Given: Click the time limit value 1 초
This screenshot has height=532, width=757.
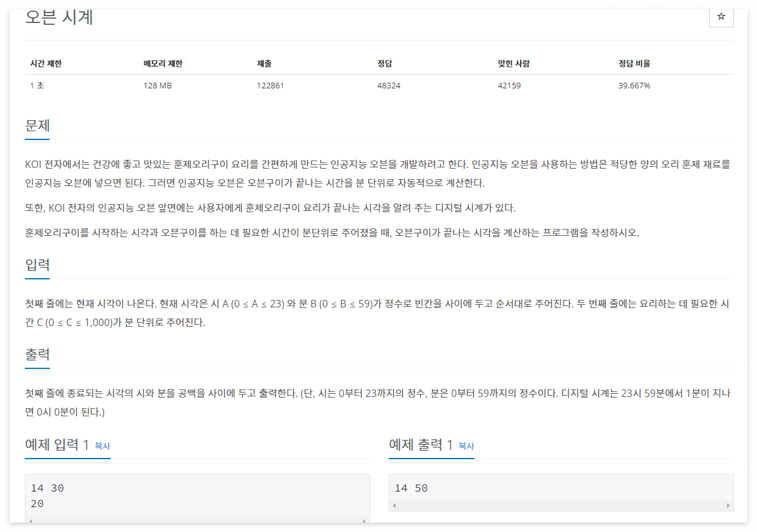Looking at the screenshot, I should point(37,86).
